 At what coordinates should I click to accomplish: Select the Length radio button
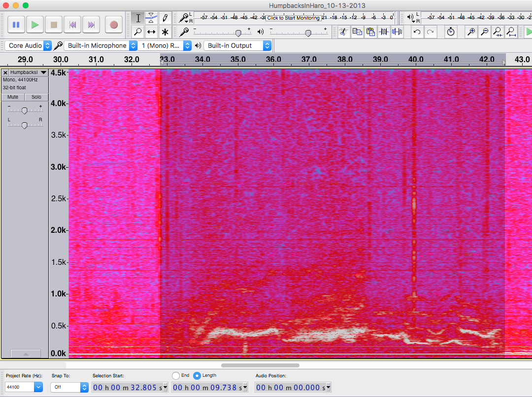(197, 376)
